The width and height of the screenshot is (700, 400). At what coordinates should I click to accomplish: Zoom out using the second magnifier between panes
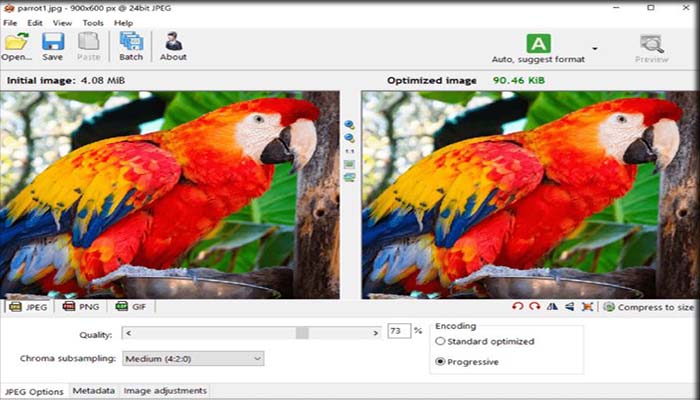[x=350, y=138]
